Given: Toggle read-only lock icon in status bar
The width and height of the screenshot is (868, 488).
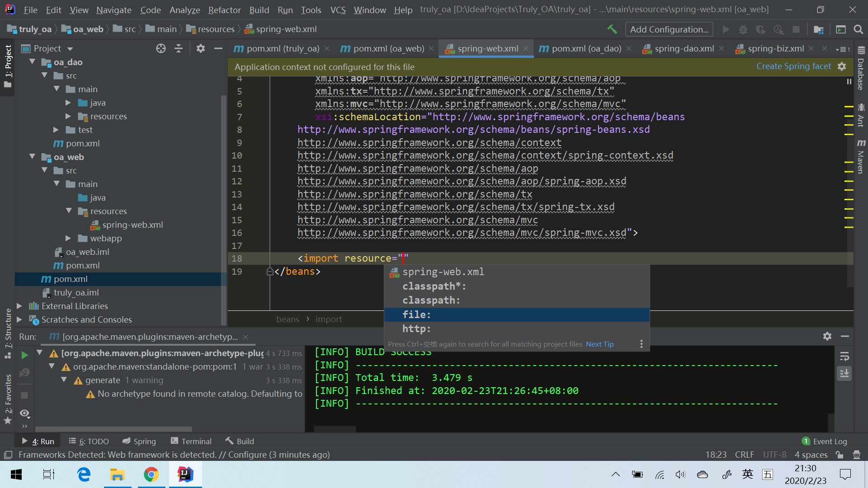Looking at the screenshot, I should point(840,455).
